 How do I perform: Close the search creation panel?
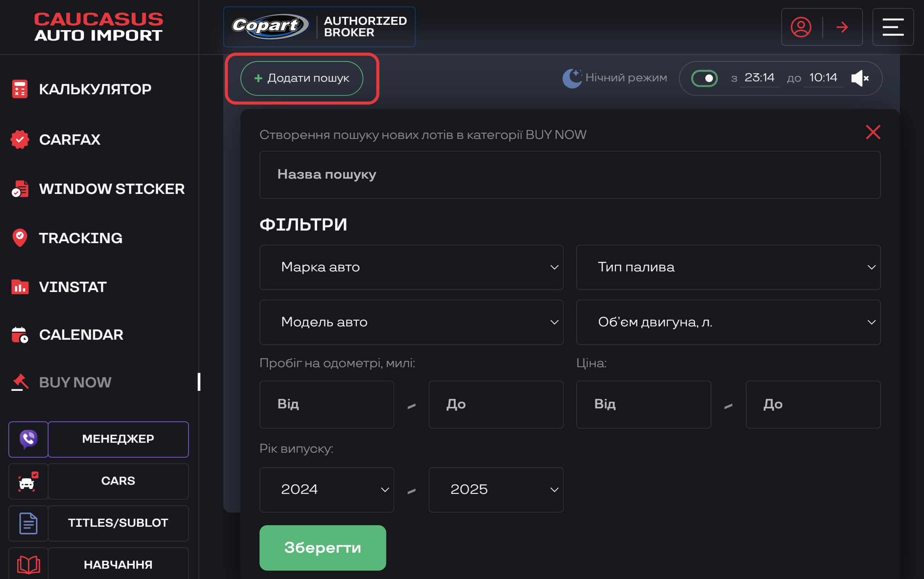click(x=873, y=132)
